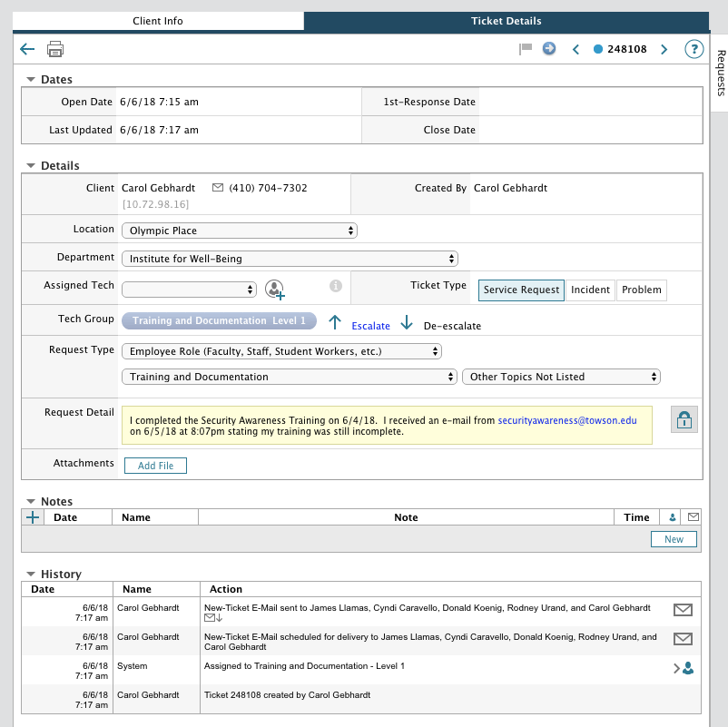
Task: Open help via question mark icon
Action: (694, 49)
